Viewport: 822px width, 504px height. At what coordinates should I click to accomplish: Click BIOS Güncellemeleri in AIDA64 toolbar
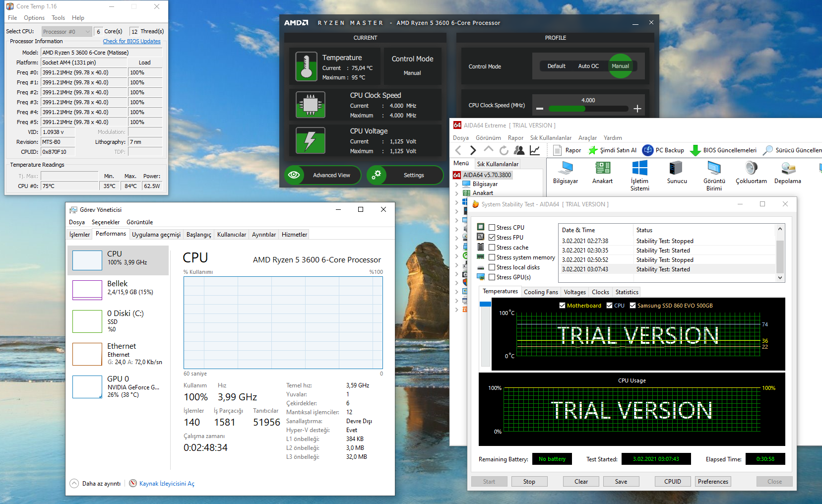724,150
